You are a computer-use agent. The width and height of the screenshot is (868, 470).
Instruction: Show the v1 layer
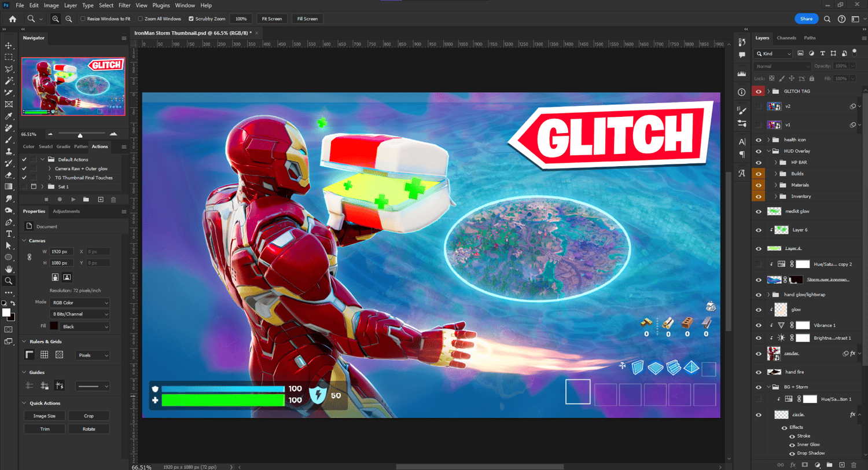tap(758, 124)
